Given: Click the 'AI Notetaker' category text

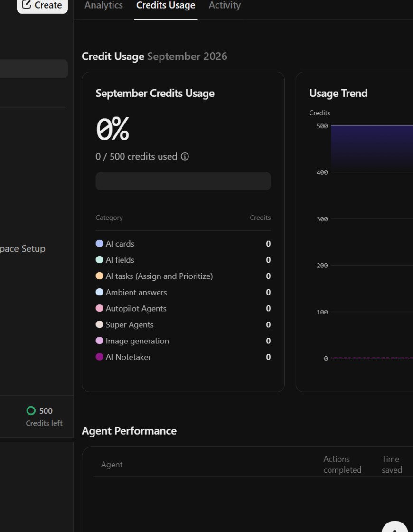Looking at the screenshot, I should pyautogui.click(x=128, y=357).
